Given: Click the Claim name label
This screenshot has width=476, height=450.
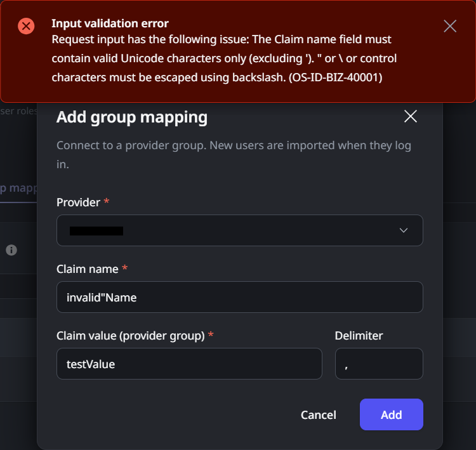Looking at the screenshot, I should click(x=88, y=269).
